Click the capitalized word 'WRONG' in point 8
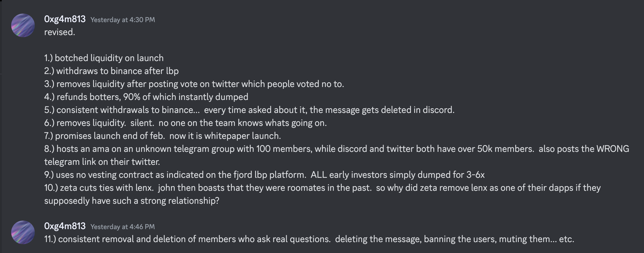This screenshot has height=253, width=644. click(613, 149)
